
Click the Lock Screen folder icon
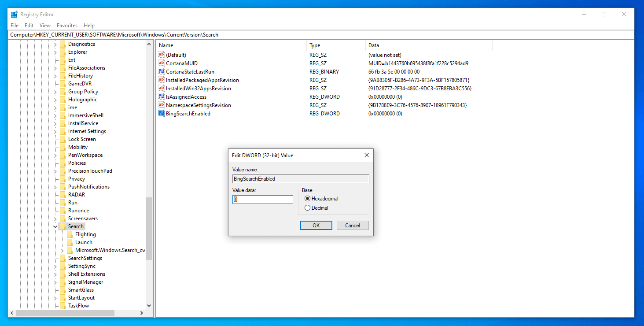[x=63, y=139]
